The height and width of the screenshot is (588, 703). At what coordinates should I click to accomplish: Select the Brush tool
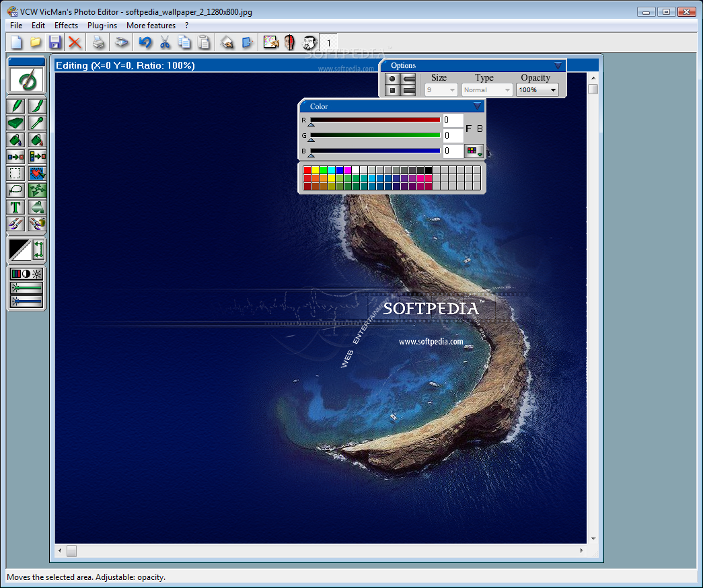pyautogui.click(x=37, y=106)
